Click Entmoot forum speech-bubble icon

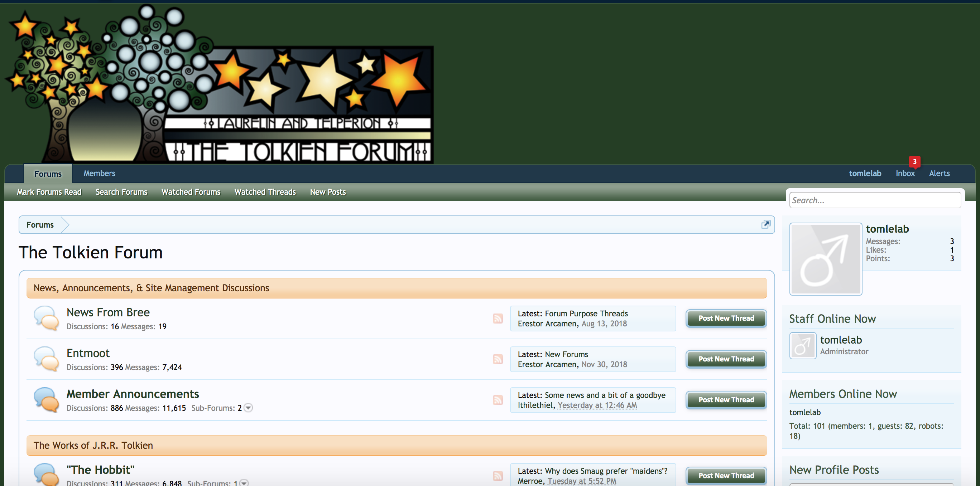(46, 359)
